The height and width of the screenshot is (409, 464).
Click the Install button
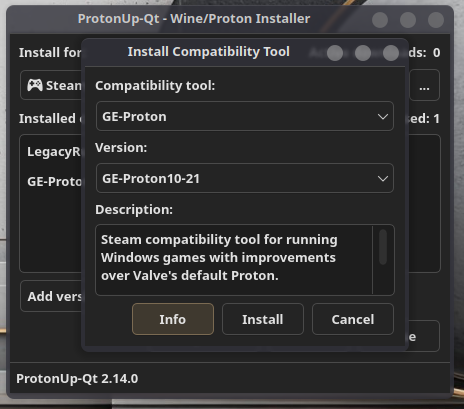point(263,319)
